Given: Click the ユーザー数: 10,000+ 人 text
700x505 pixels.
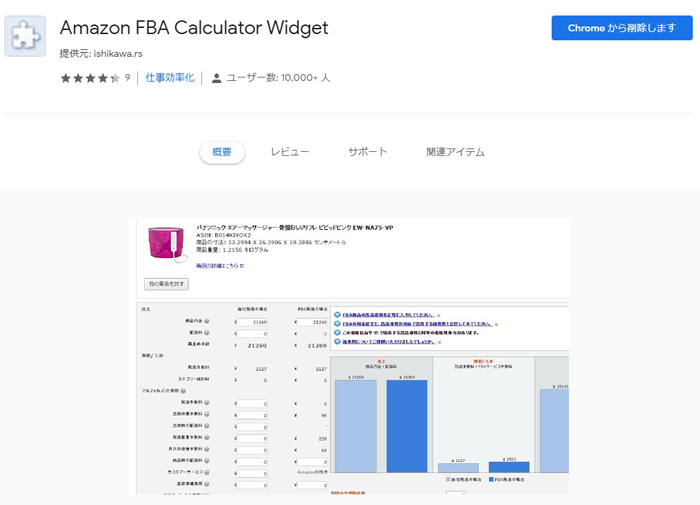Looking at the screenshot, I should [278, 78].
